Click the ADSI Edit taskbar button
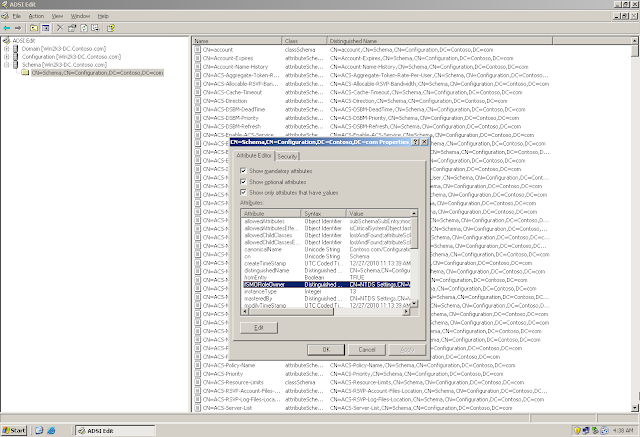The image size is (640, 437). pos(116,430)
